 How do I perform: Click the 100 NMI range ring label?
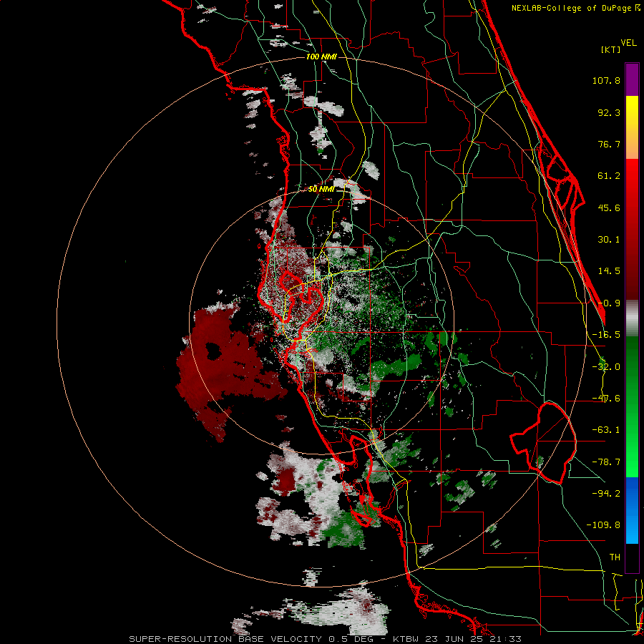click(x=321, y=57)
